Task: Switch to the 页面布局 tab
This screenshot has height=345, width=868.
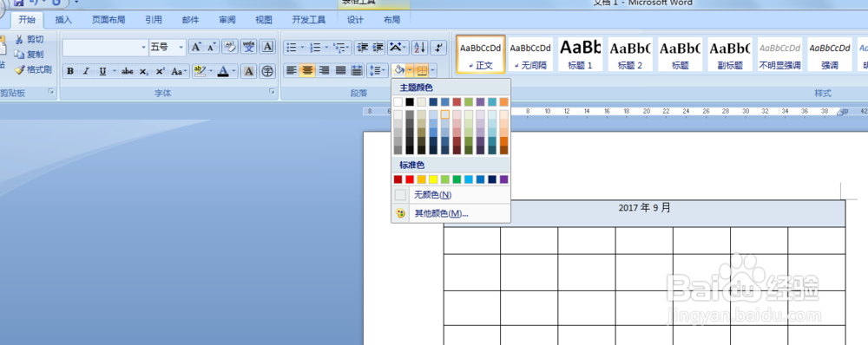Action: tap(108, 20)
